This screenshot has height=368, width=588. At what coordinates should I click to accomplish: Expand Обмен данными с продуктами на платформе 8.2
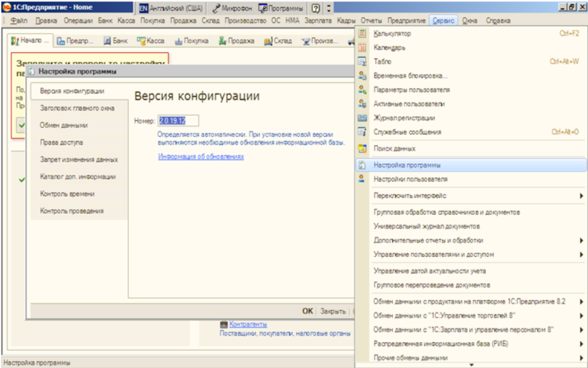pyautogui.click(x=581, y=302)
